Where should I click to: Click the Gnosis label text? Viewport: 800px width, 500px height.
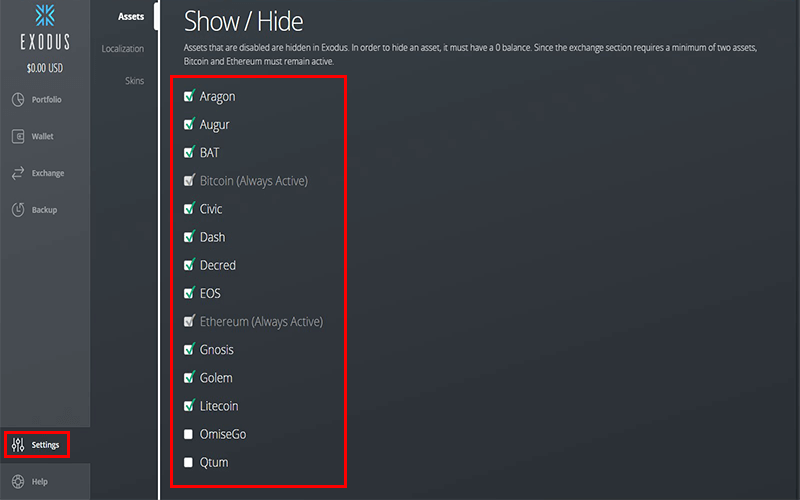pos(216,349)
